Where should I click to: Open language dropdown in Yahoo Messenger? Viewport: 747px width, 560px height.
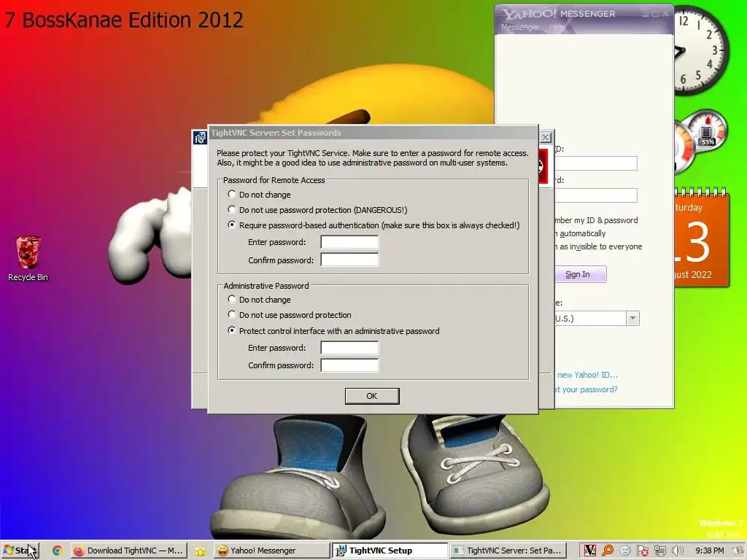[x=632, y=318]
